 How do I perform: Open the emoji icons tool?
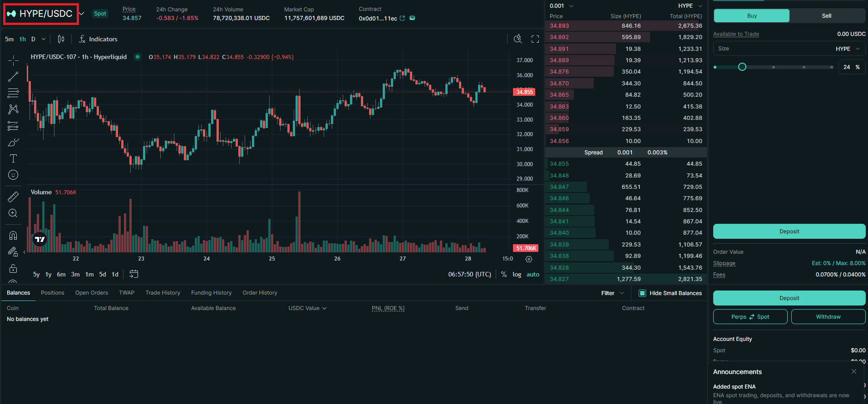click(x=13, y=175)
